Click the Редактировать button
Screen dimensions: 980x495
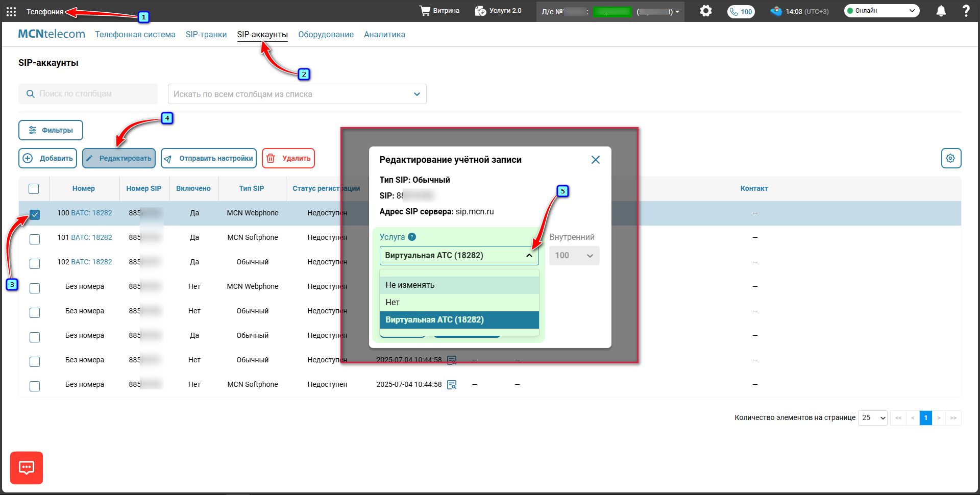tap(119, 158)
